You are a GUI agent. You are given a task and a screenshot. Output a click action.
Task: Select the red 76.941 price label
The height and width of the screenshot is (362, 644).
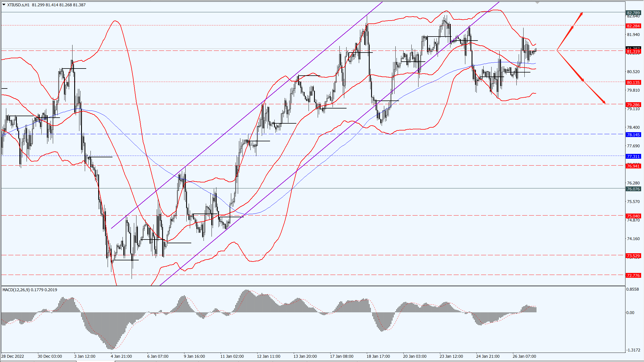click(x=633, y=166)
